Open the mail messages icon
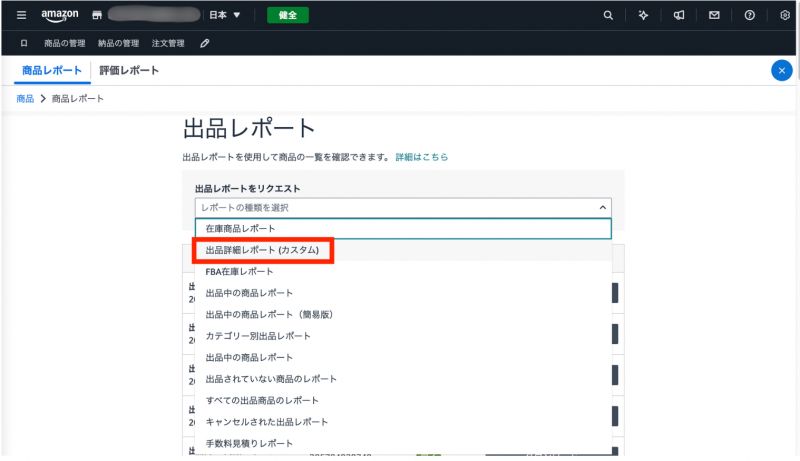This screenshot has width=800, height=461. [x=714, y=15]
